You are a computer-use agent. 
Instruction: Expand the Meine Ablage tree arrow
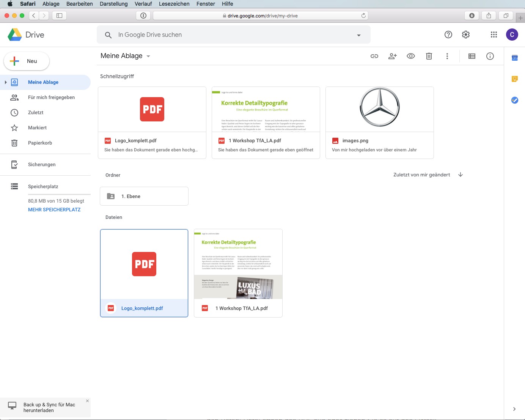tap(6, 82)
